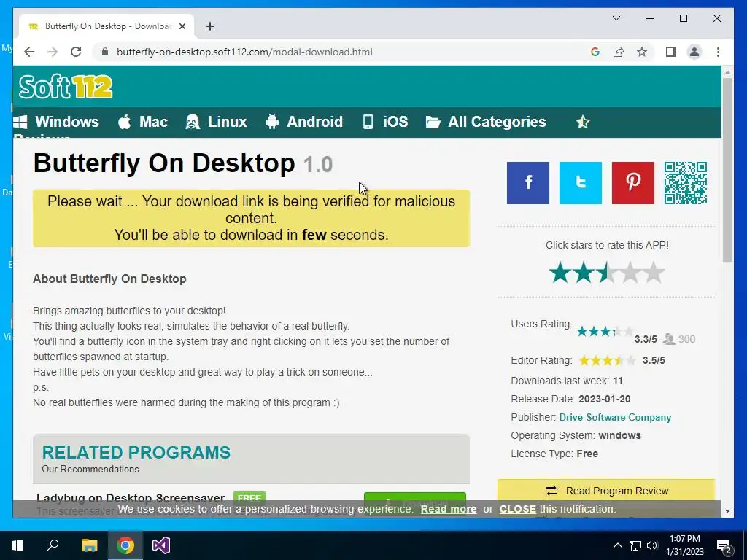The width and height of the screenshot is (747, 560).
Task: Click Read Program Review button
Action: coord(606,491)
